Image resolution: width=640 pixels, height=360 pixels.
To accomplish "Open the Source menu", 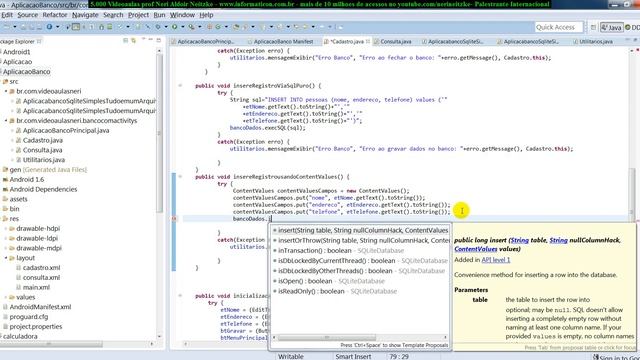I will (x=27, y=15).
